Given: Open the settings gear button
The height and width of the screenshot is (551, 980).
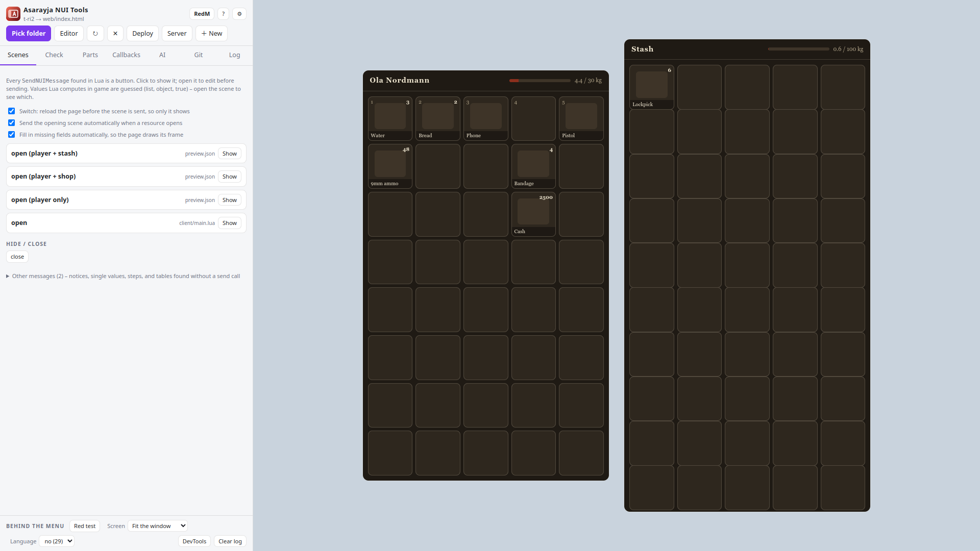Looking at the screenshot, I should pos(239,14).
